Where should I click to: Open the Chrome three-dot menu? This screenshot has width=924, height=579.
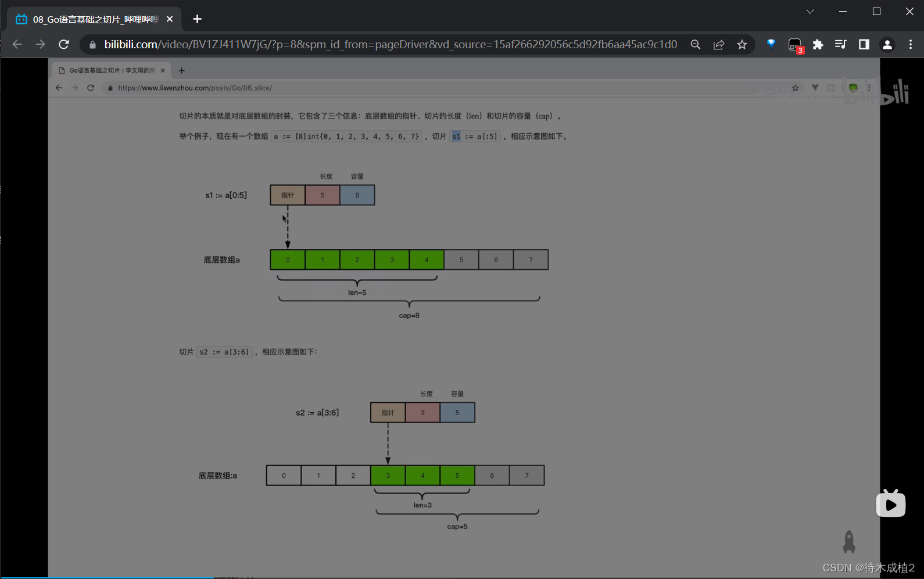pyautogui.click(x=911, y=44)
